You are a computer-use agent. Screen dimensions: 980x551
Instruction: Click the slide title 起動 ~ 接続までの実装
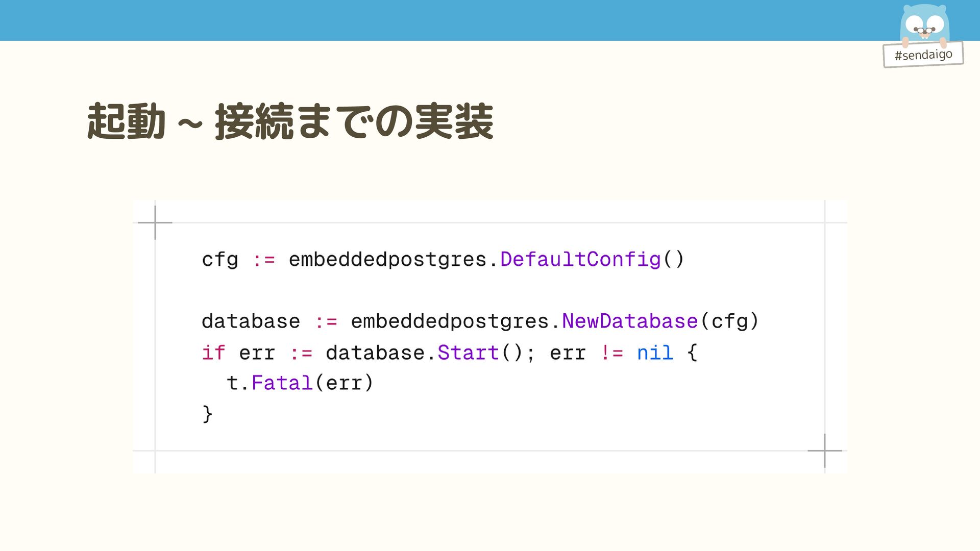(x=290, y=121)
